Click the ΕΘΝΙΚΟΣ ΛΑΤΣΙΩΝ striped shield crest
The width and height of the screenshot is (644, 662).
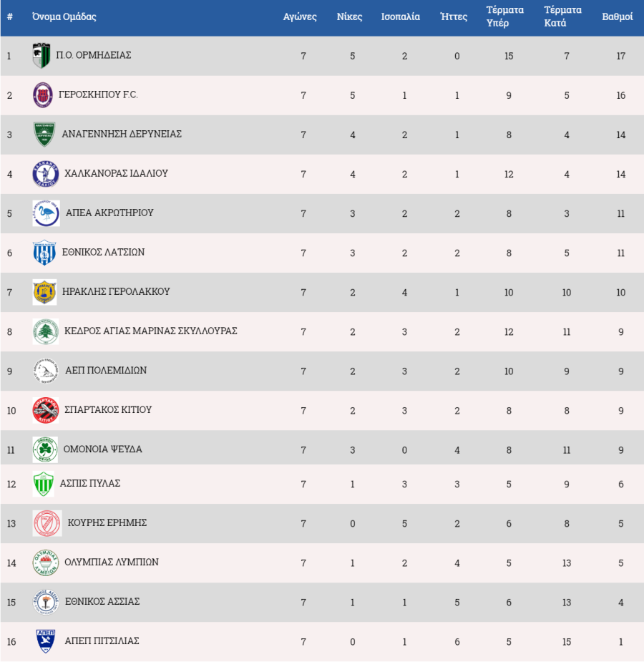pos(44,253)
